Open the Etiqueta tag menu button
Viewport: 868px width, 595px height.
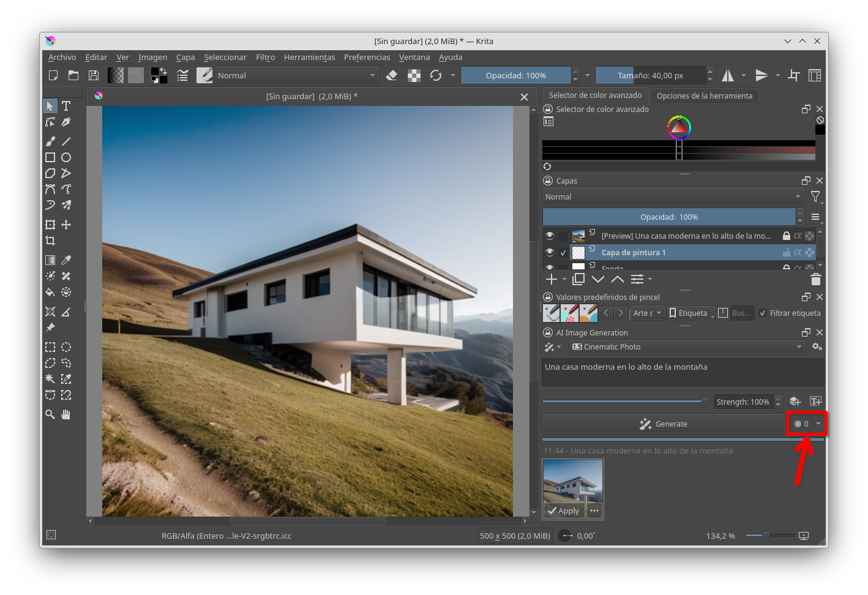(690, 313)
